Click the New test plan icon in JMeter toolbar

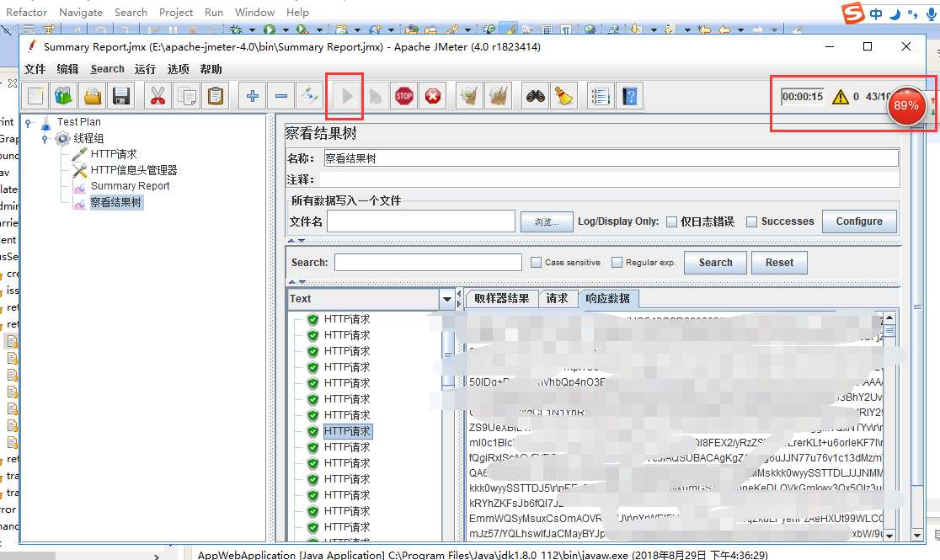tap(35, 96)
